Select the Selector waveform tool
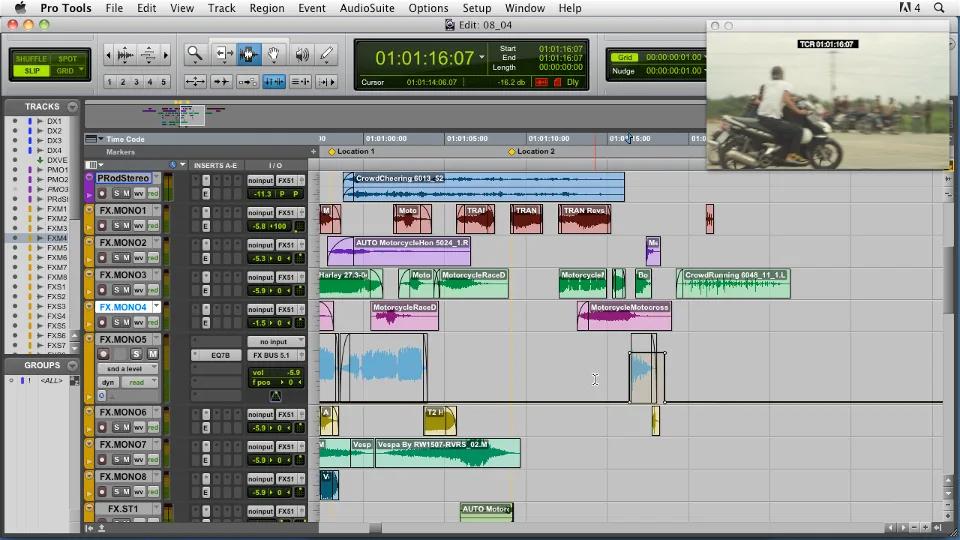The height and width of the screenshot is (540, 960). coord(249,54)
